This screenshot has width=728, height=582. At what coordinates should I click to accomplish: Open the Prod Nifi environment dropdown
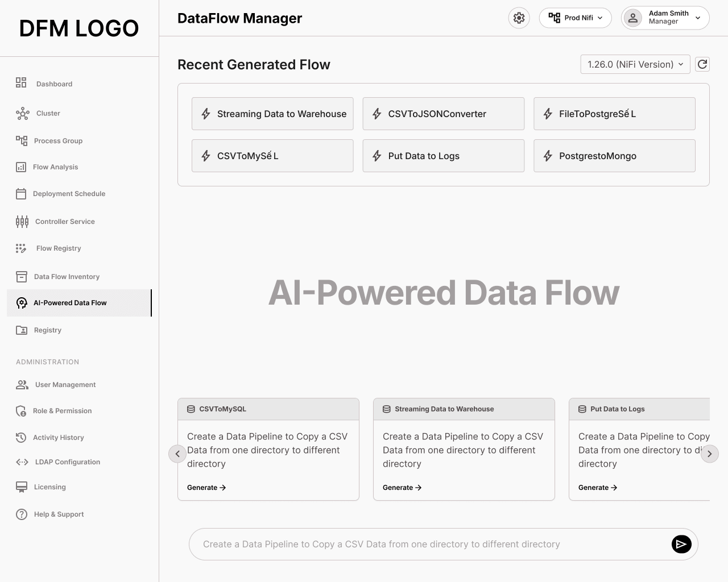(x=575, y=18)
